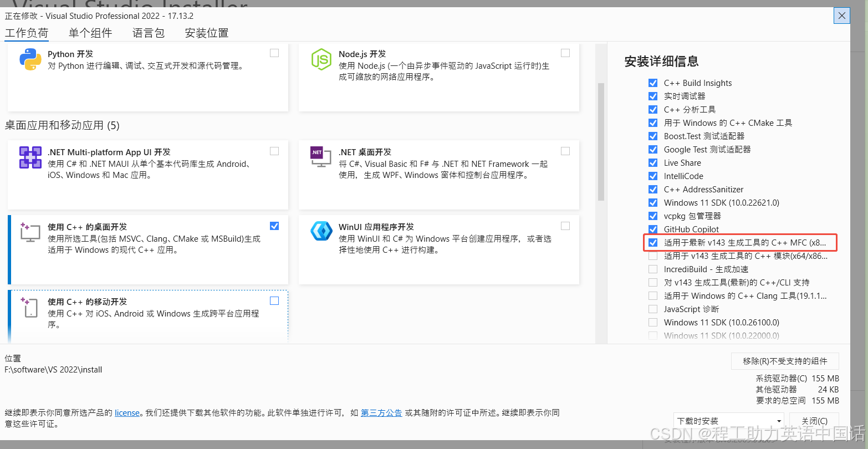This screenshot has height=449, width=868.
Task: Uncheck the IntelliCode component
Action: pos(653,176)
